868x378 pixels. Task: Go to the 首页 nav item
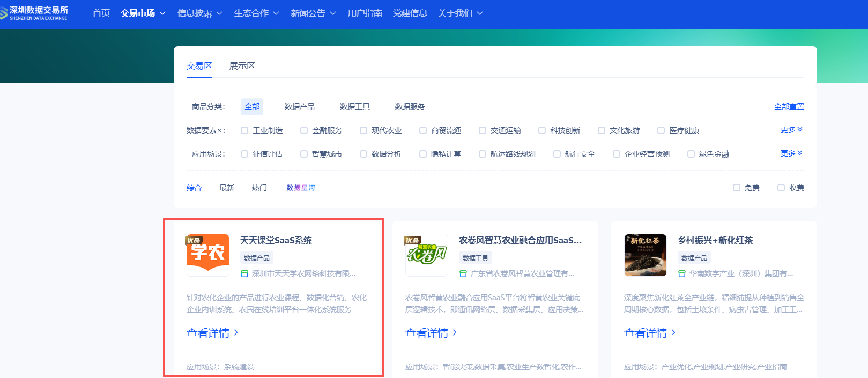(x=101, y=13)
